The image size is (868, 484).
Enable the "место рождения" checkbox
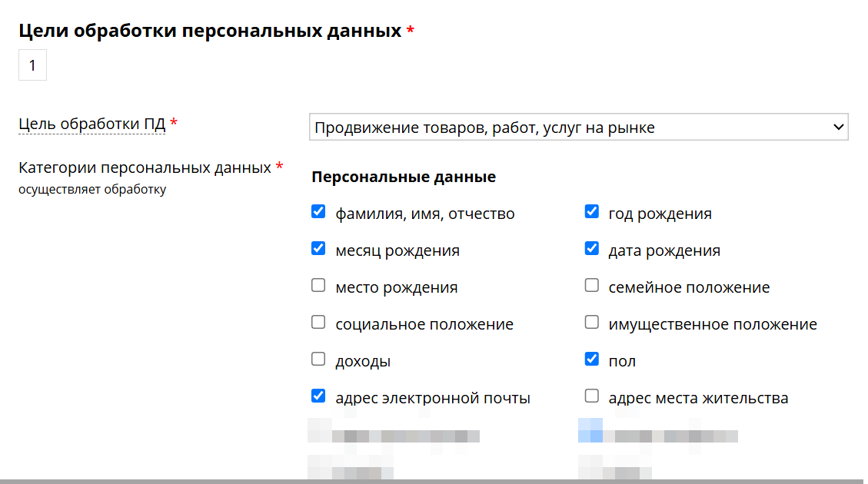(318, 285)
